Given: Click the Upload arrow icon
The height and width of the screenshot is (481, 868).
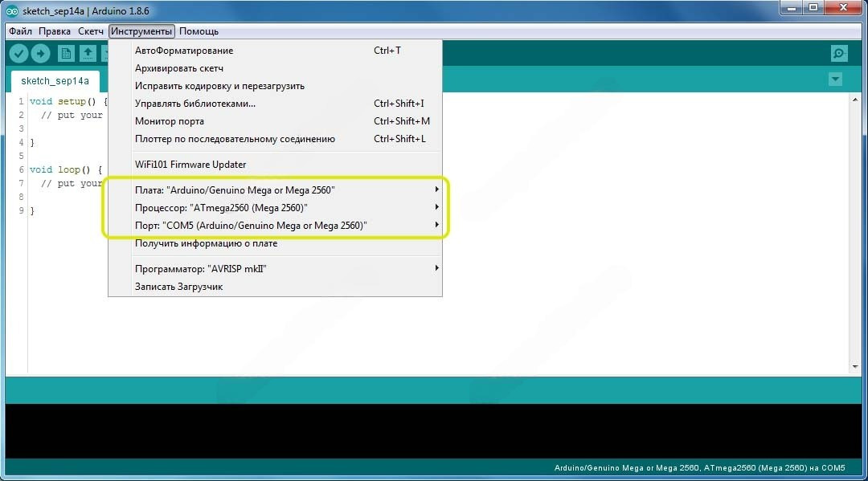Looking at the screenshot, I should 40,54.
